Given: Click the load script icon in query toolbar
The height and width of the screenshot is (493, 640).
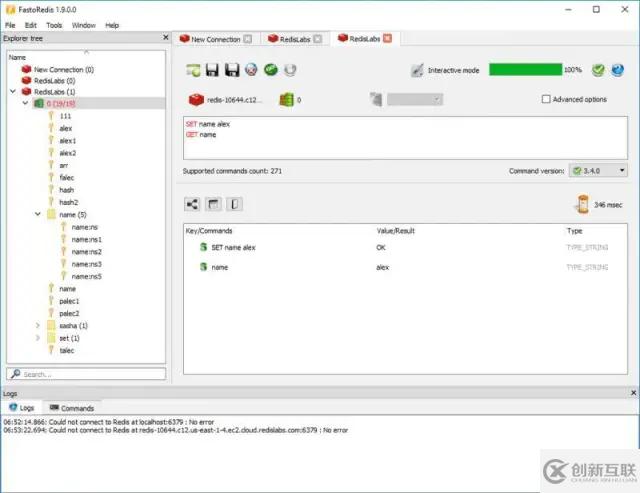Looking at the screenshot, I should point(193,70).
